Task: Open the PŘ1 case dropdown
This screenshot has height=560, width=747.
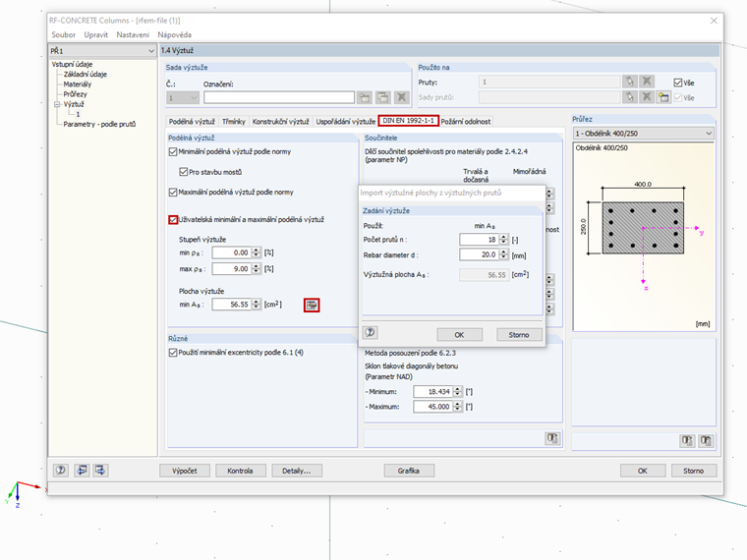Action: coord(151,51)
